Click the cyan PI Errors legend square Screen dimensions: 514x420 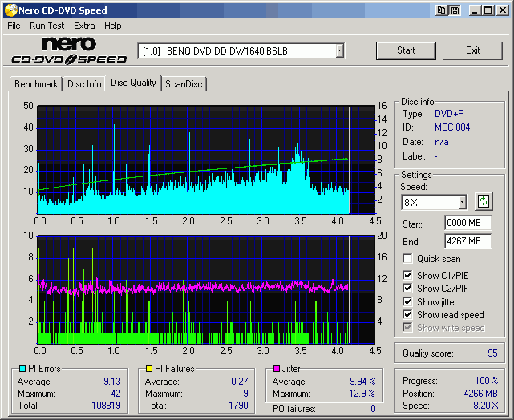(22, 369)
